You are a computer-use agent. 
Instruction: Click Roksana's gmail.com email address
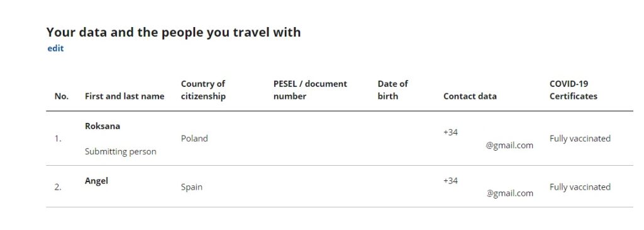pyautogui.click(x=509, y=145)
